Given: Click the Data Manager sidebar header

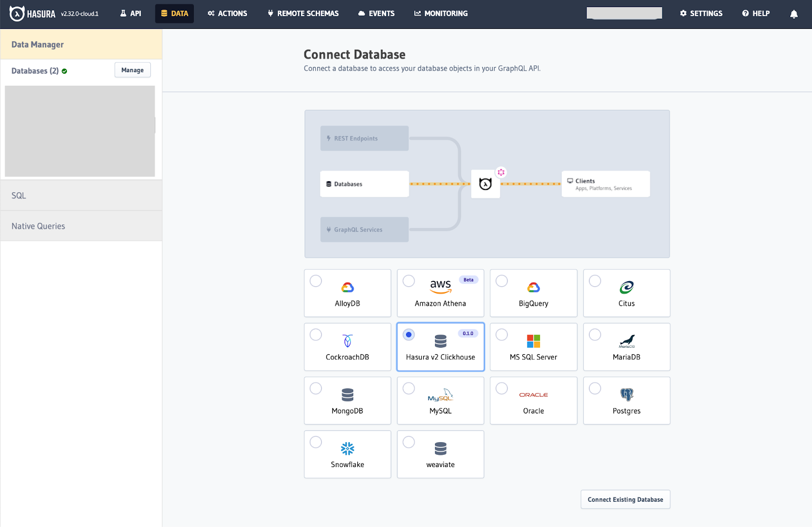Looking at the screenshot, I should (x=81, y=44).
